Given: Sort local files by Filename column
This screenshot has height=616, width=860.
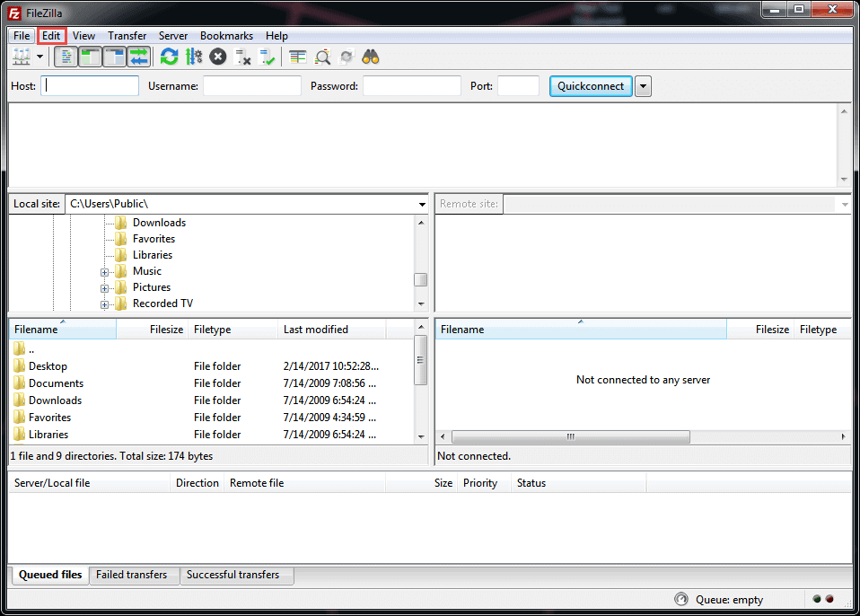Looking at the screenshot, I should 63,330.
